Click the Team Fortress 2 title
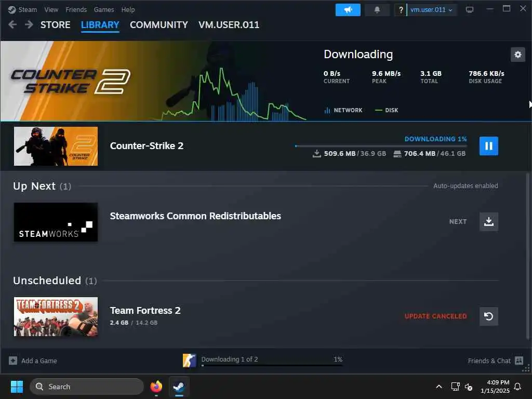This screenshot has height=399, width=532. pos(145,311)
